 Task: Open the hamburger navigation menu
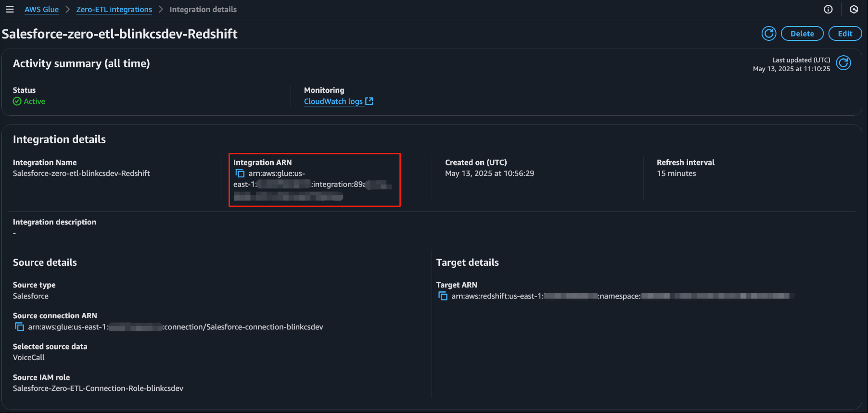[10, 9]
